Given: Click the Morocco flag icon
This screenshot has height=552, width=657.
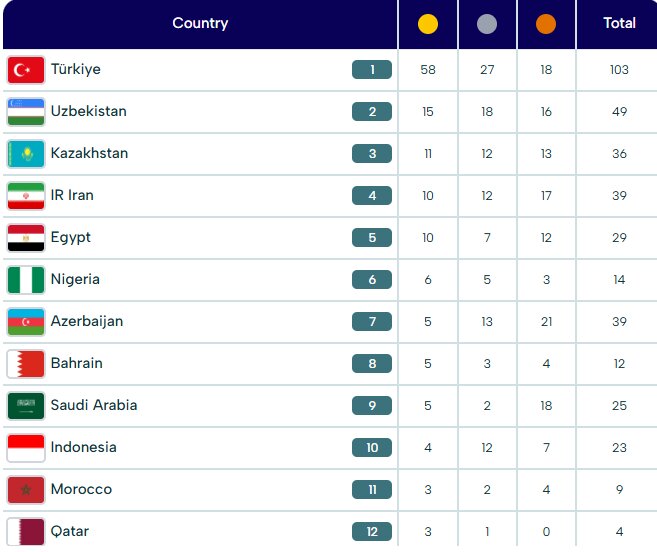Looking at the screenshot, I should coord(26,490).
